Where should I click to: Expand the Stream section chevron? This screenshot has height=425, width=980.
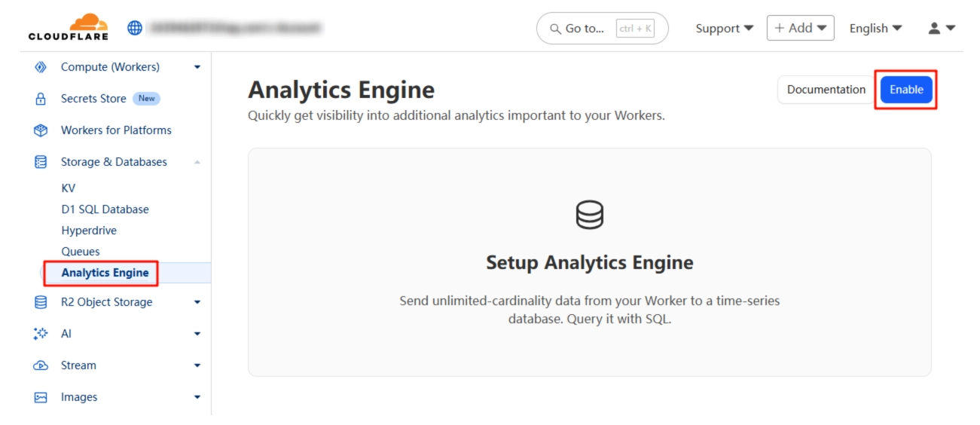pyautogui.click(x=197, y=365)
